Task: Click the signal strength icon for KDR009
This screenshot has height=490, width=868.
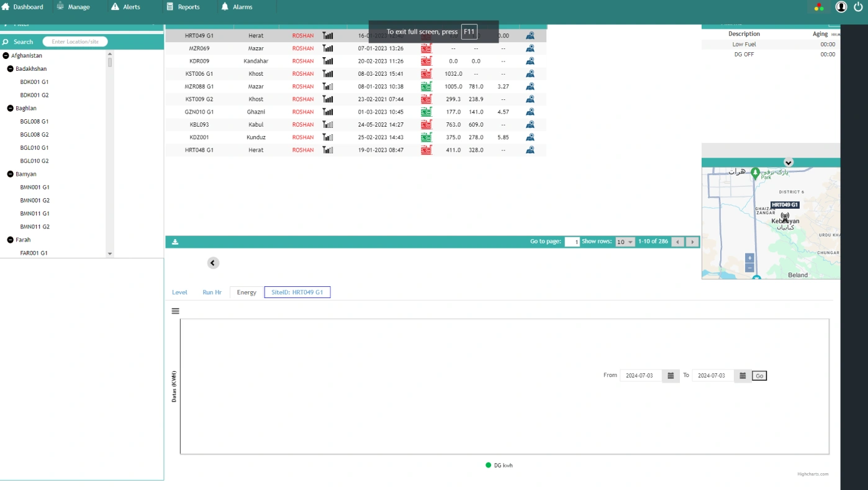Action: point(327,60)
